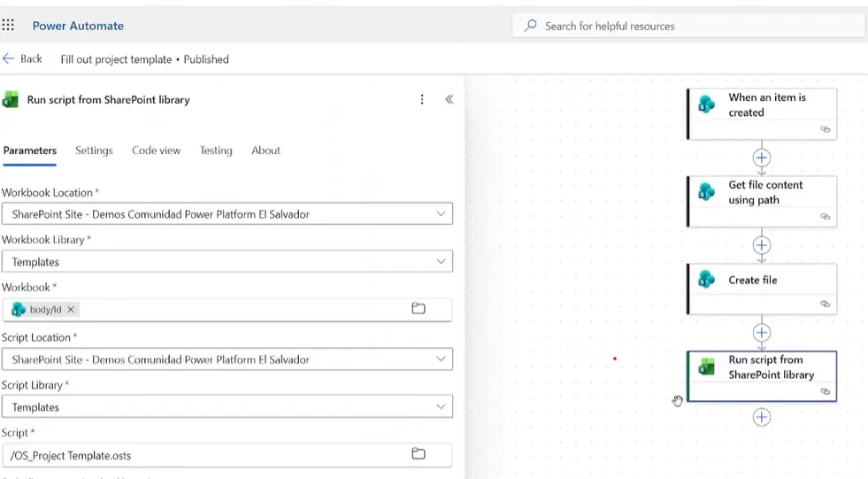Click Run script from SharePoint library panel title
The width and height of the screenshot is (868, 479).
click(109, 100)
